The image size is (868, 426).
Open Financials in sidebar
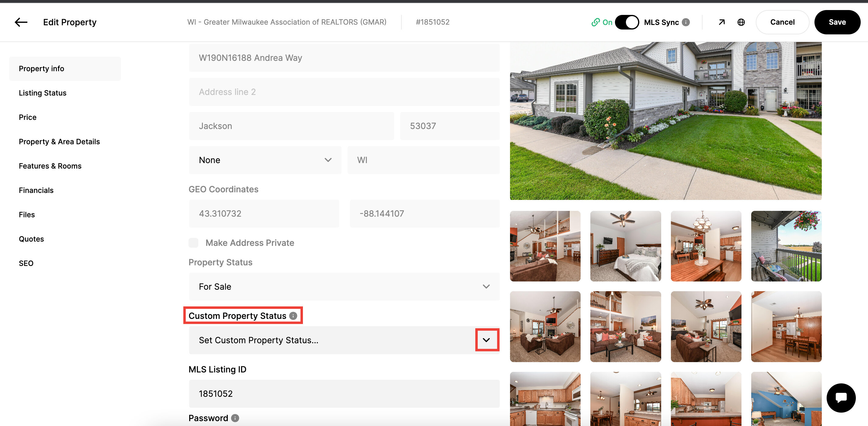(x=36, y=190)
